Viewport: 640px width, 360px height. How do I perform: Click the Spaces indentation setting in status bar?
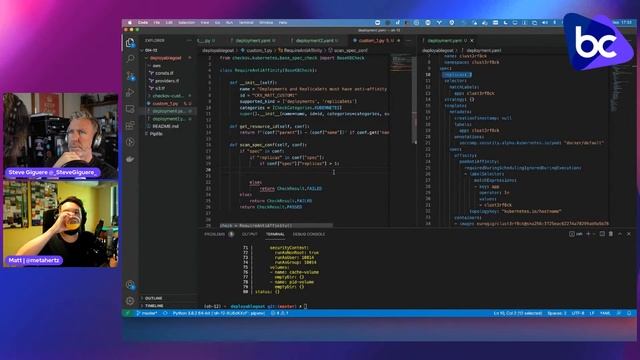[x=557, y=313]
